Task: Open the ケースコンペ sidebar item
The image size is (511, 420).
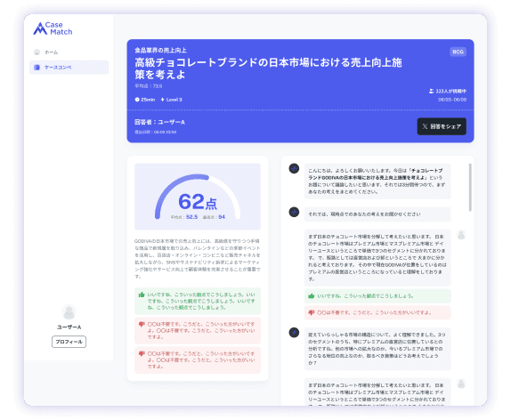Action: [69, 67]
